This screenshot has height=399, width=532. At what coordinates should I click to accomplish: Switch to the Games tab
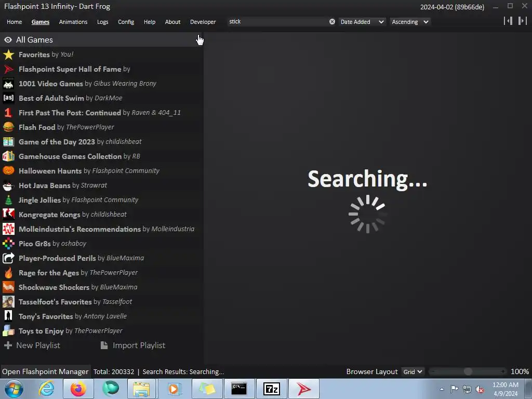coord(41,22)
